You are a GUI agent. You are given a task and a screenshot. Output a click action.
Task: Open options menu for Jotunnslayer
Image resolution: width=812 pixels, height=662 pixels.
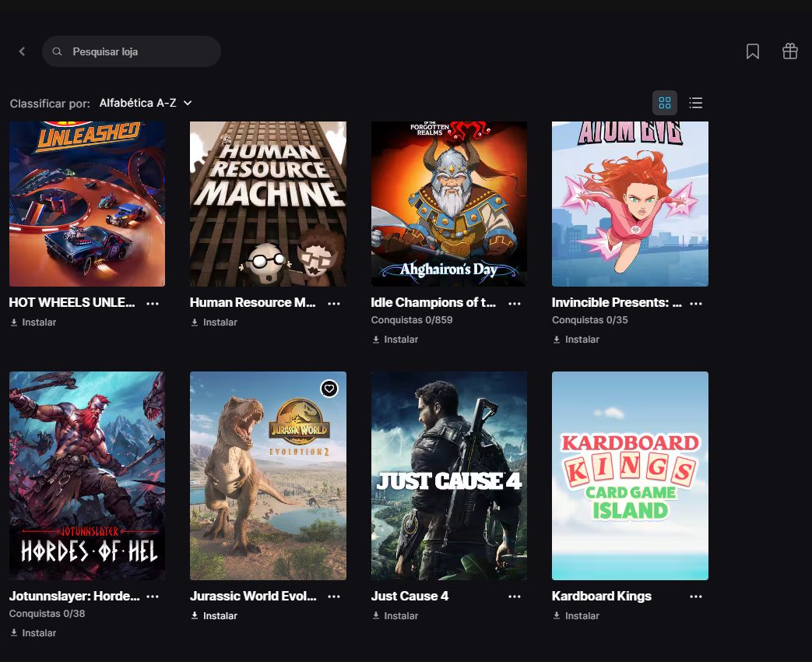click(153, 597)
